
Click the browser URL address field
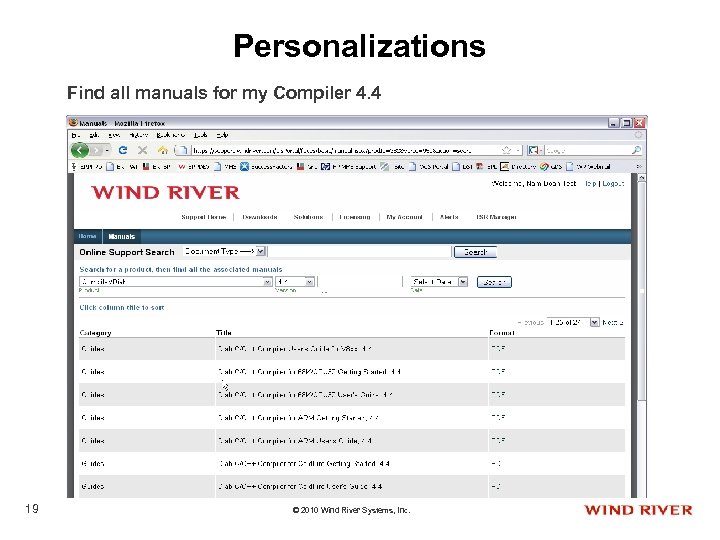click(x=345, y=150)
